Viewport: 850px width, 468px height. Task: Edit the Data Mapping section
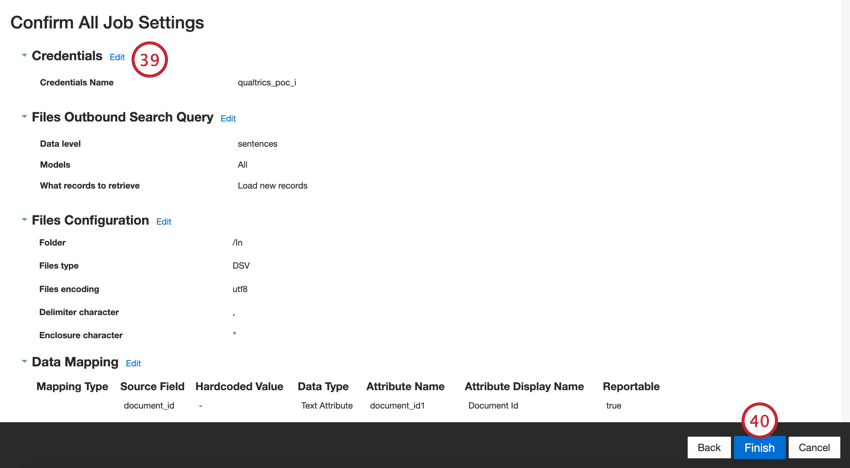133,364
